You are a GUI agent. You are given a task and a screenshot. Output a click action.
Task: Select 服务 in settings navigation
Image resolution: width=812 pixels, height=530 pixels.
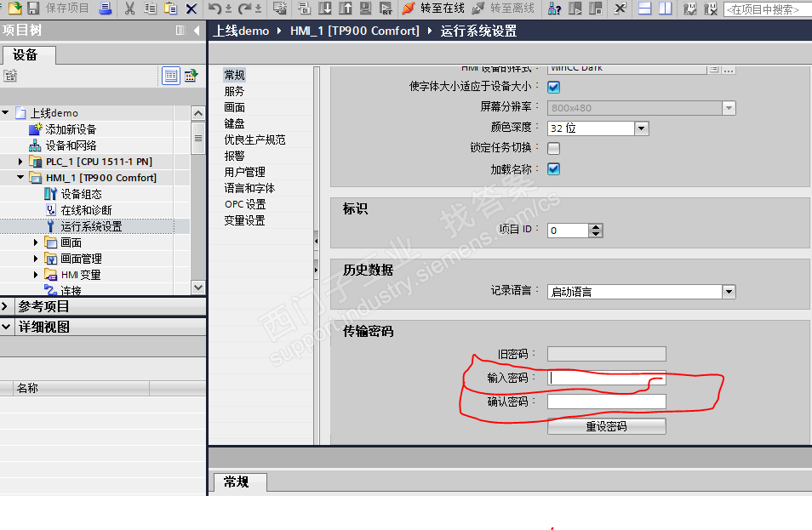(234, 91)
